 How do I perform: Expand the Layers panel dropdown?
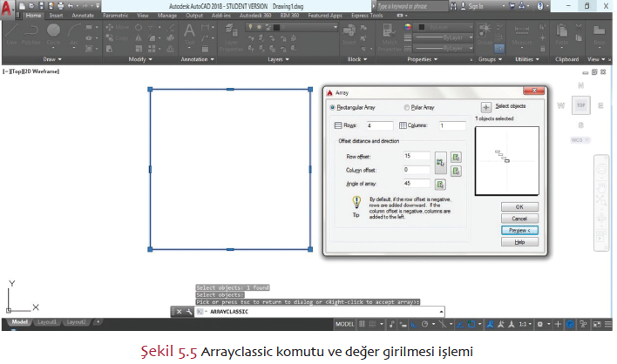(280, 60)
